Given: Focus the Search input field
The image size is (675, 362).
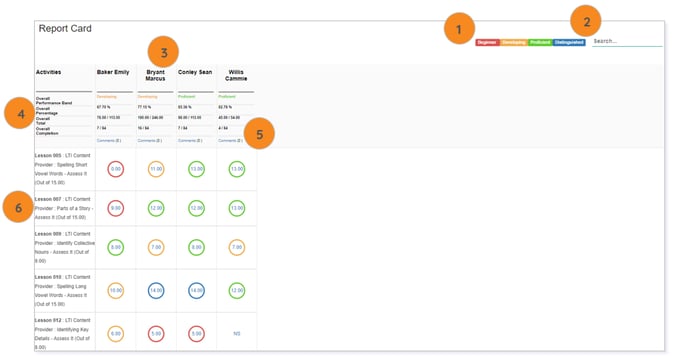Looking at the screenshot, I should (627, 41).
